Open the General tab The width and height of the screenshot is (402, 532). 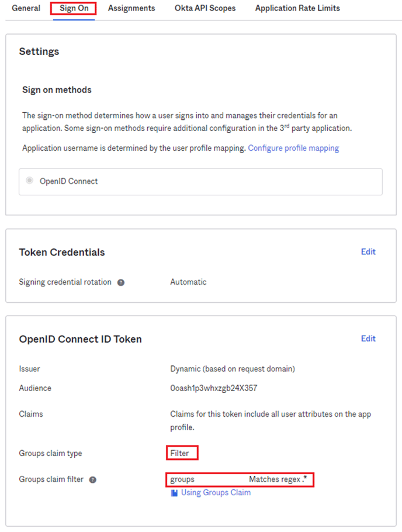coord(26,8)
